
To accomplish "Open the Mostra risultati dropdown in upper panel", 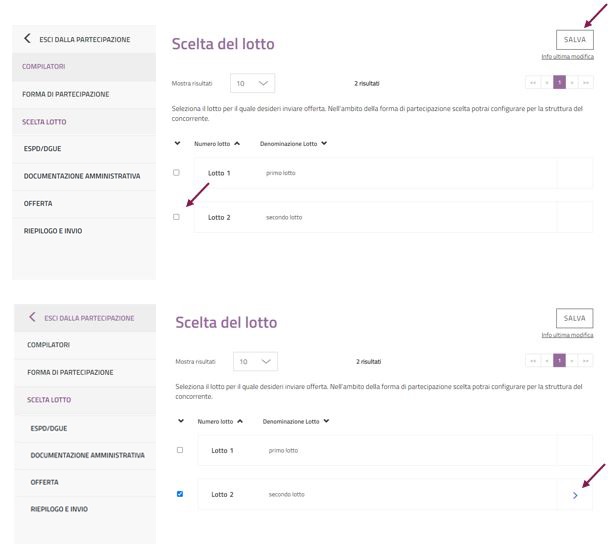I will pyautogui.click(x=252, y=83).
